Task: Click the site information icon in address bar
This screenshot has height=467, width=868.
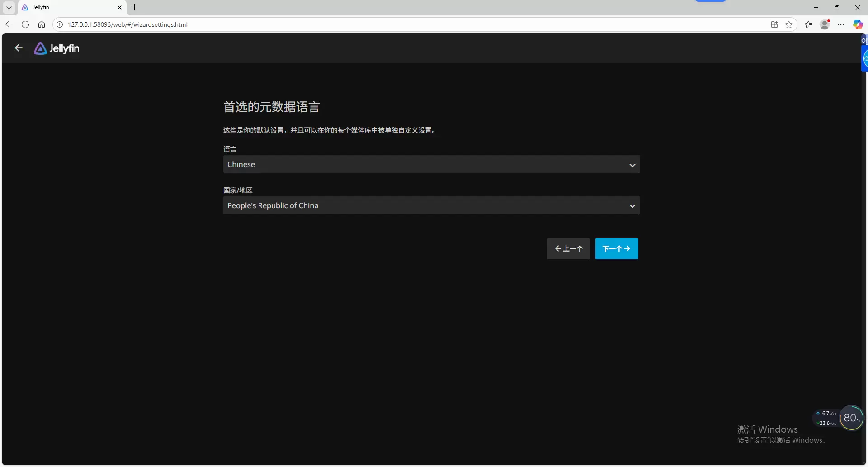Action: 60,24
